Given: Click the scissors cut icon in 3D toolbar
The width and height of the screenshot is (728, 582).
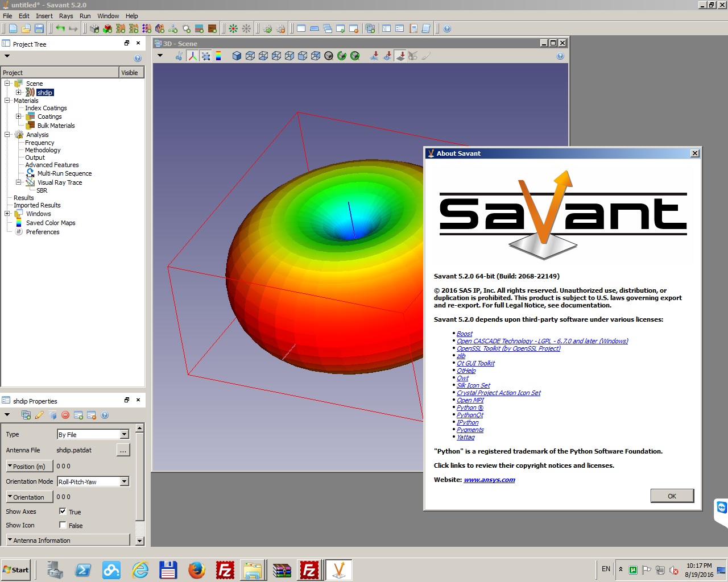Looking at the screenshot, I should [179, 56].
